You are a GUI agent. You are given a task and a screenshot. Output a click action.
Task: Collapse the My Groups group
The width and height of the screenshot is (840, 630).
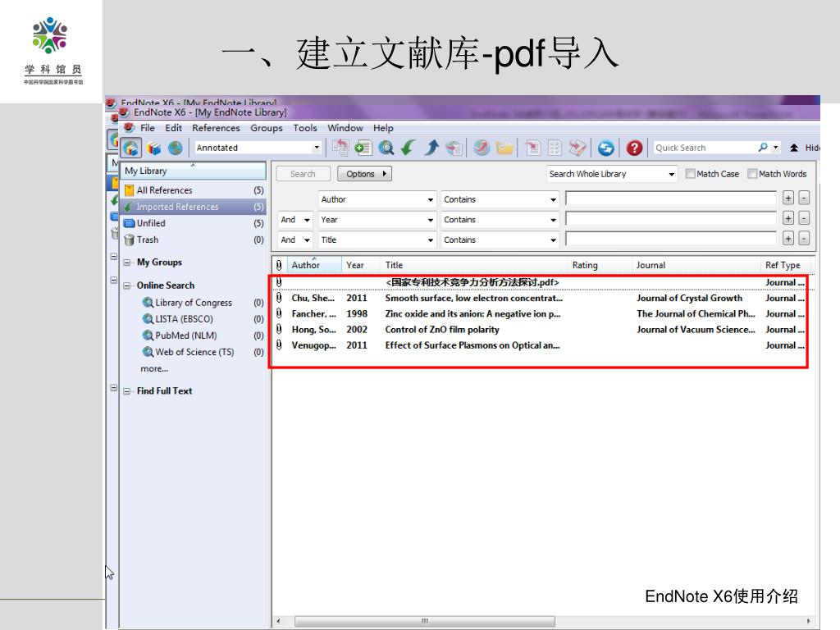127,262
